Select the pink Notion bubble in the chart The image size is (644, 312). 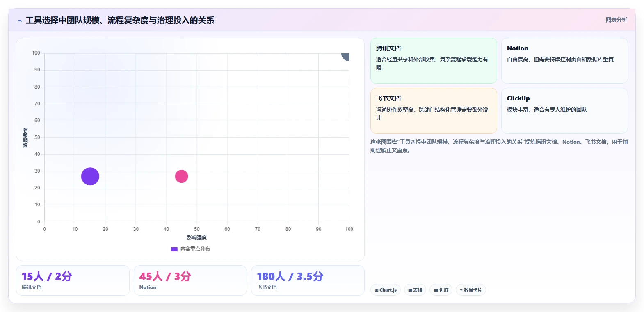(x=181, y=176)
